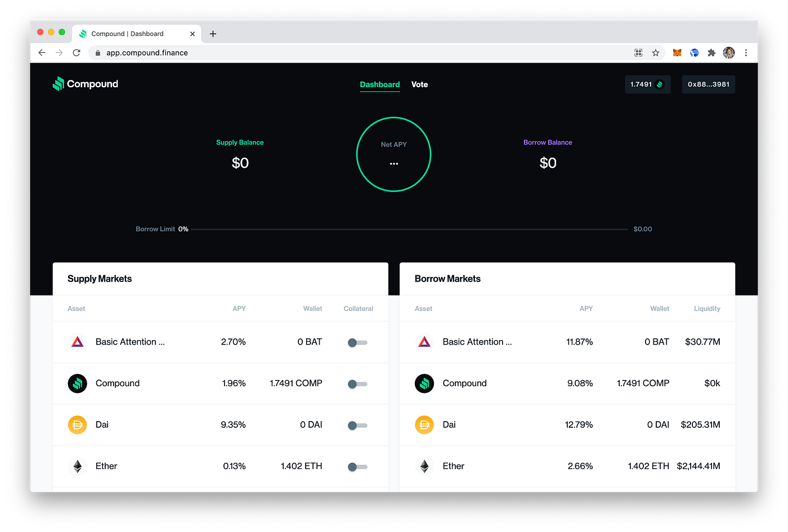Click BAT liquidity $30.77M
The width and height of the screenshot is (788, 532).
(702, 342)
